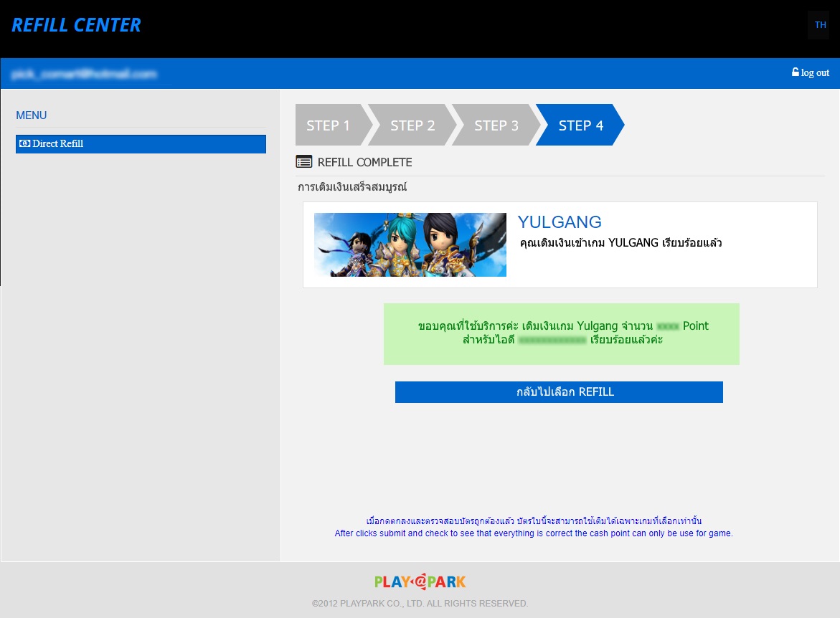The width and height of the screenshot is (840, 618).
Task: Click the list icon beside REFILL COMPLETE
Action: 303,162
